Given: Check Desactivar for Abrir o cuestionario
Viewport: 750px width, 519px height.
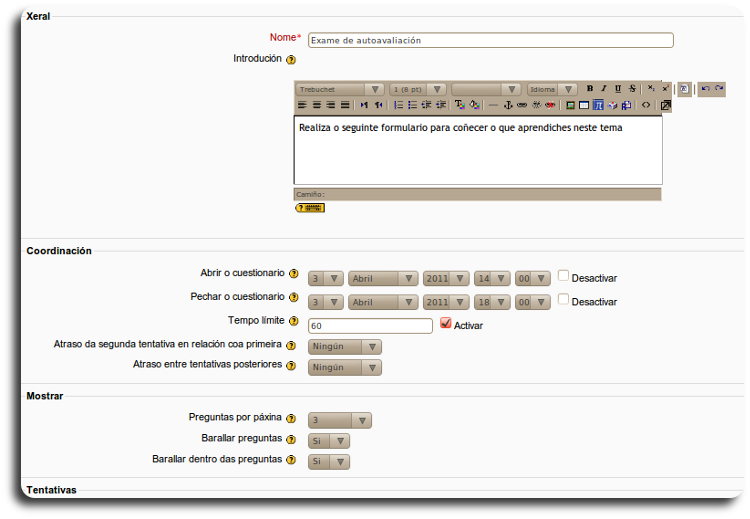Looking at the screenshot, I should [x=563, y=276].
